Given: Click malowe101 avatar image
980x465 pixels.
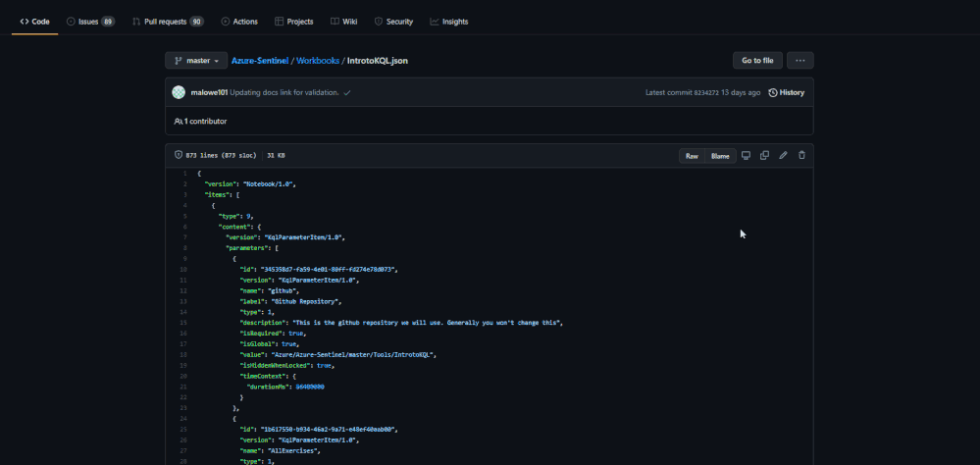Looking at the screenshot, I should coord(179,92).
